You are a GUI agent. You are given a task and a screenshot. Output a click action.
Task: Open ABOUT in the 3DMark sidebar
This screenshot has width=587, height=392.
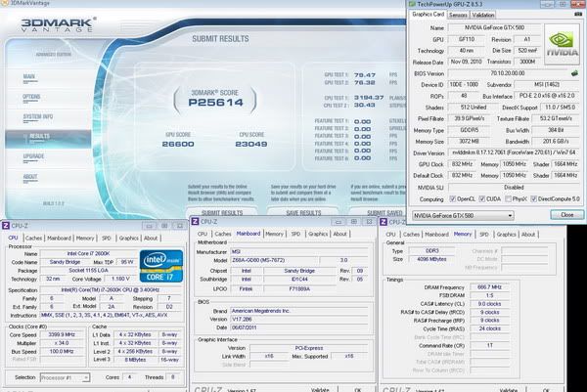click(x=30, y=177)
